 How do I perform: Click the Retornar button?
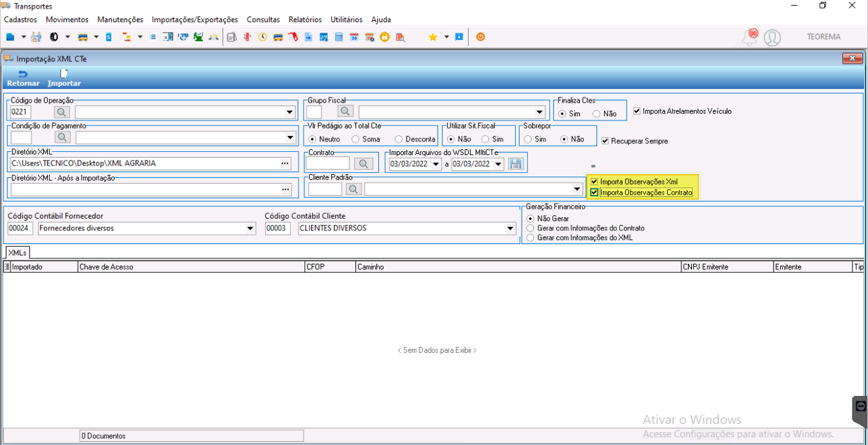pyautogui.click(x=23, y=79)
